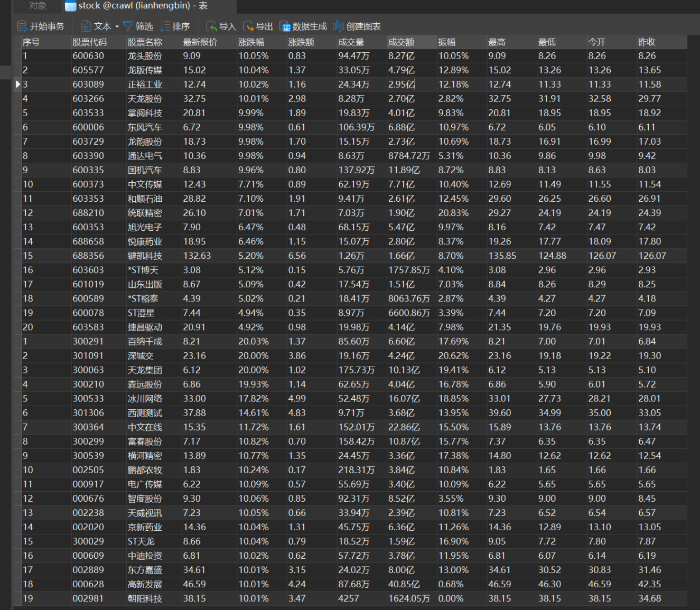
Task: Select the 国机汽车 cell
Action: pos(154,170)
